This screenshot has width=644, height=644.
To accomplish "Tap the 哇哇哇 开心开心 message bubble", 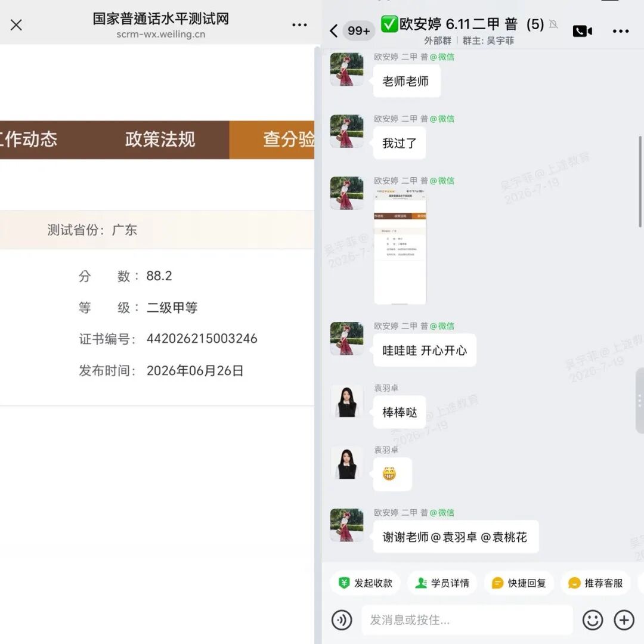I will click(425, 351).
